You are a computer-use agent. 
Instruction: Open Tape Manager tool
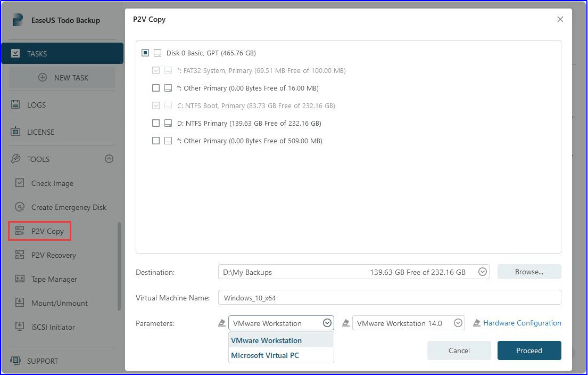pyautogui.click(x=54, y=279)
